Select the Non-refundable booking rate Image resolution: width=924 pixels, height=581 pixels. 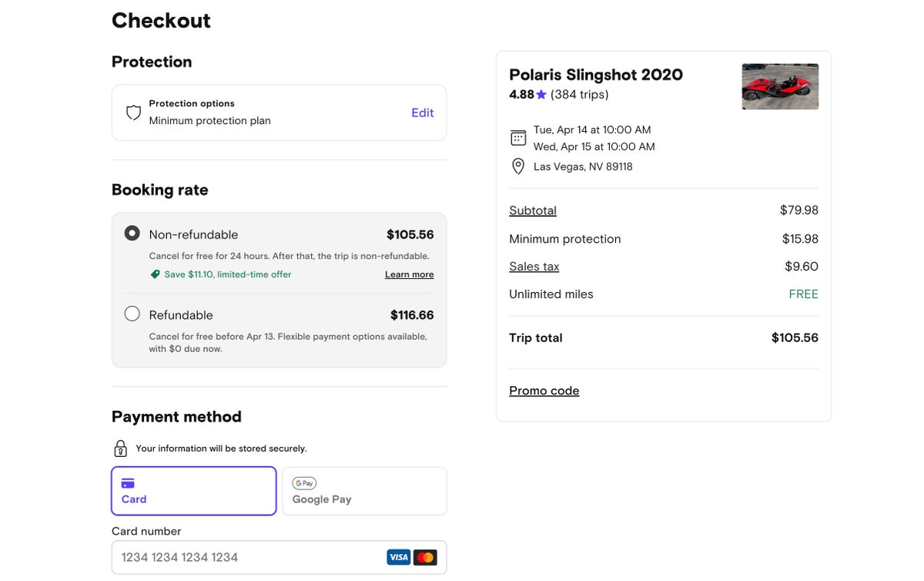coord(132,233)
